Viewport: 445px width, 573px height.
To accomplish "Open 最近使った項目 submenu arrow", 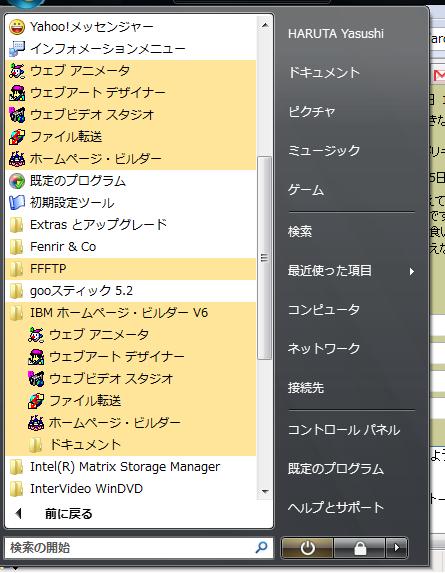I will coord(412,272).
